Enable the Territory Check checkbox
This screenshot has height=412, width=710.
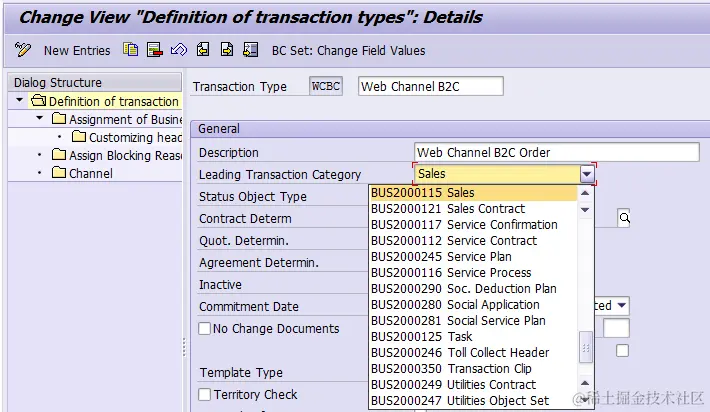[205, 394]
